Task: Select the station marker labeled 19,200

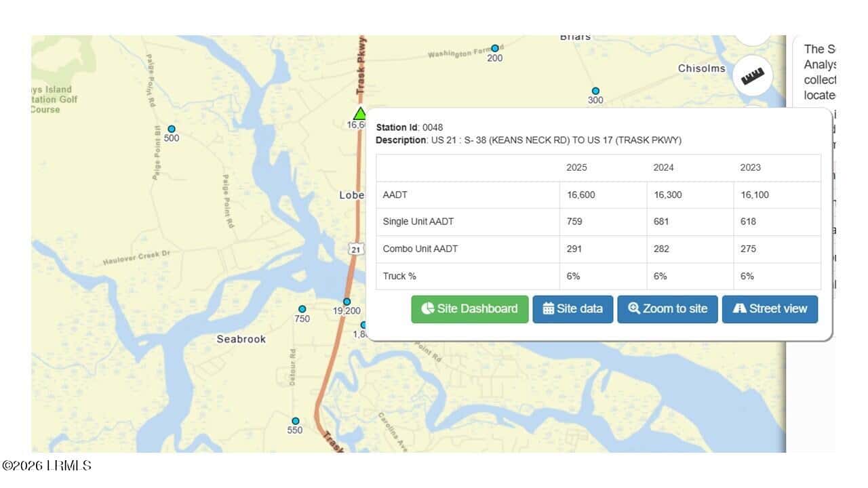Action: [x=347, y=302]
